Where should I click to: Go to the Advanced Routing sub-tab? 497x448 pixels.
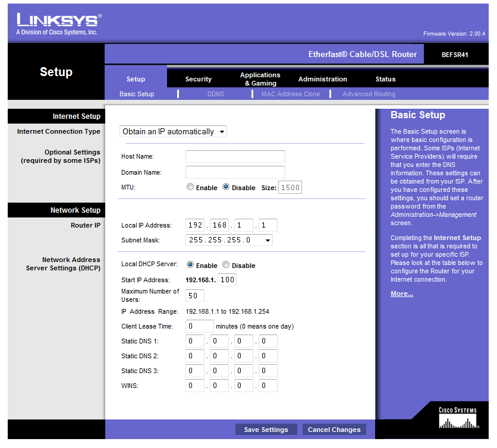[369, 94]
